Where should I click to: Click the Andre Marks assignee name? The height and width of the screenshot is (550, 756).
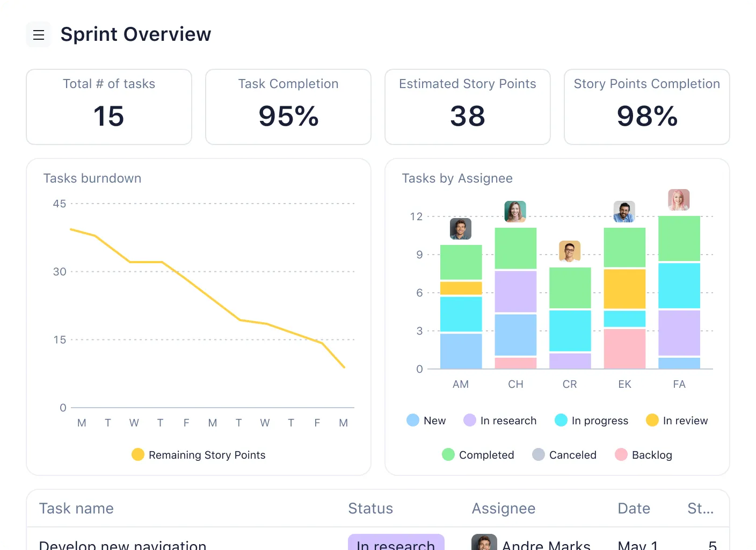click(x=546, y=545)
